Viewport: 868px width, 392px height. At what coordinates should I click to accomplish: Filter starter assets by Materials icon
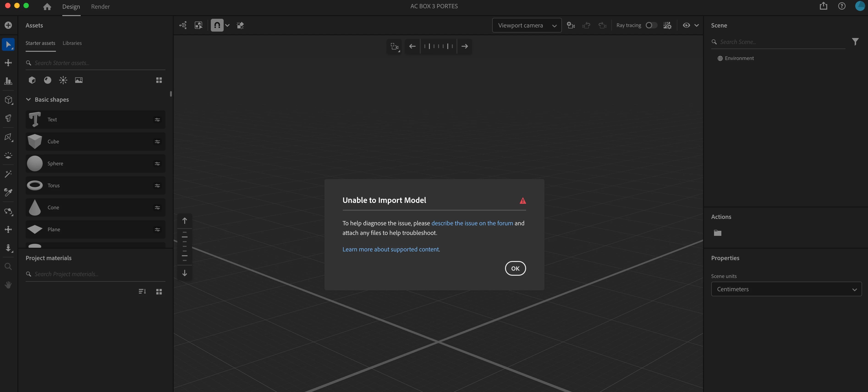pyautogui.click(x=47, y=80)
